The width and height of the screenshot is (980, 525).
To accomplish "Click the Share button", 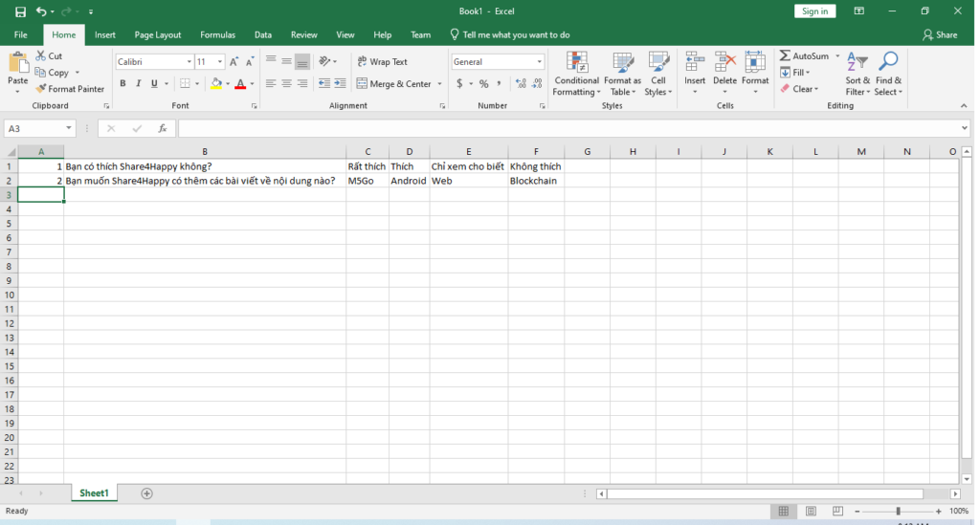I will 939,34.
